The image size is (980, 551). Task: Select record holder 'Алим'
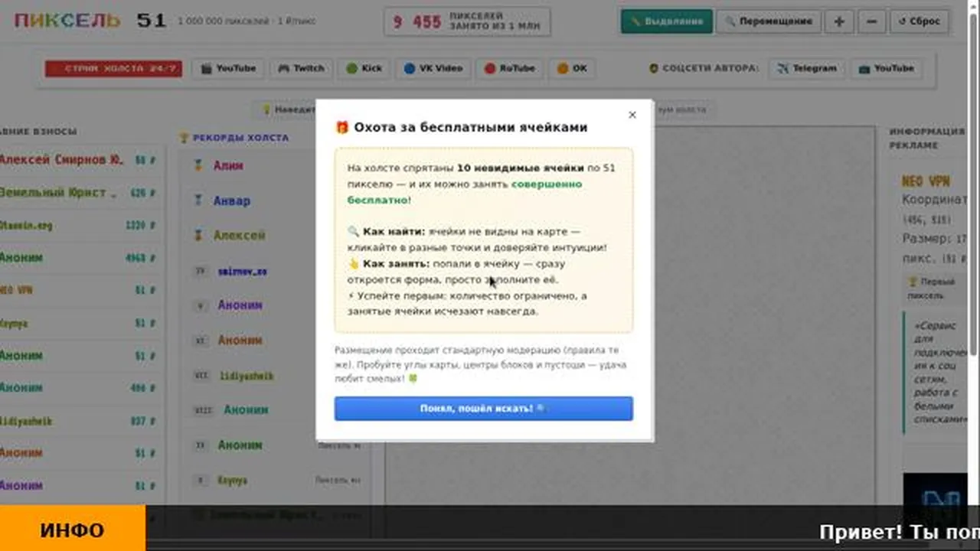tap(228, 165)
